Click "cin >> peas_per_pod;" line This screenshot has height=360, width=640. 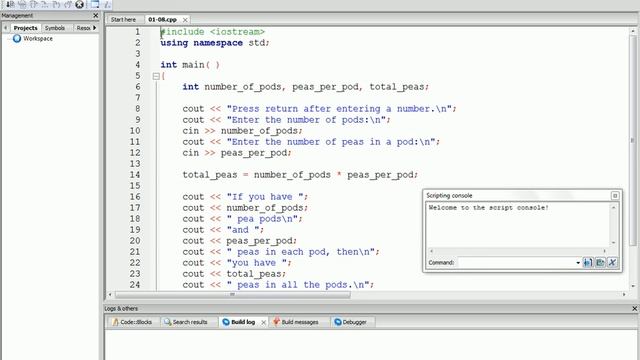(237, 153)
